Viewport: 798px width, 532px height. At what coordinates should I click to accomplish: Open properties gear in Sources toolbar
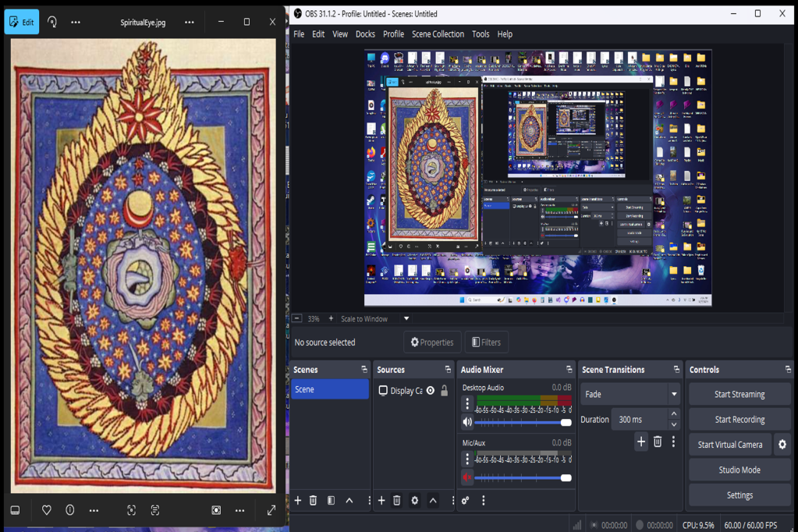pyautogui.click(x=415, y=501)
